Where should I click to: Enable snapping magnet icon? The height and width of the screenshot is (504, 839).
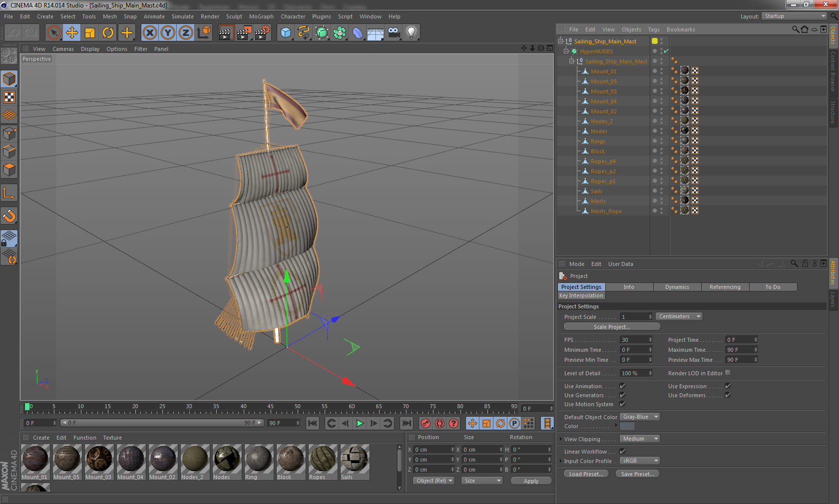click(9, 216)
